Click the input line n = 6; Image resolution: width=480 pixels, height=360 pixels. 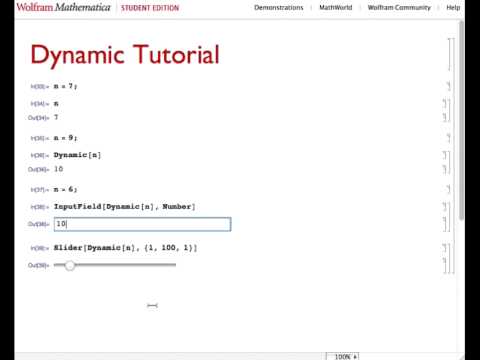coord(65,189)
